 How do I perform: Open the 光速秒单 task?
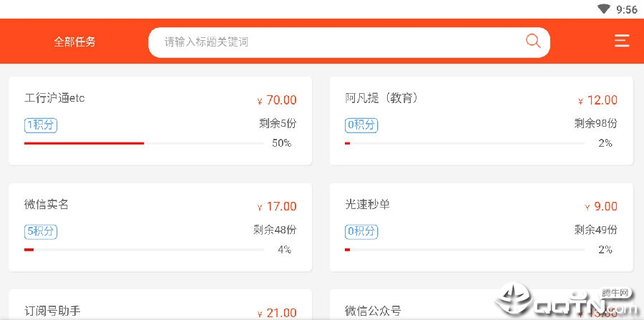click(x=482, y=227)
